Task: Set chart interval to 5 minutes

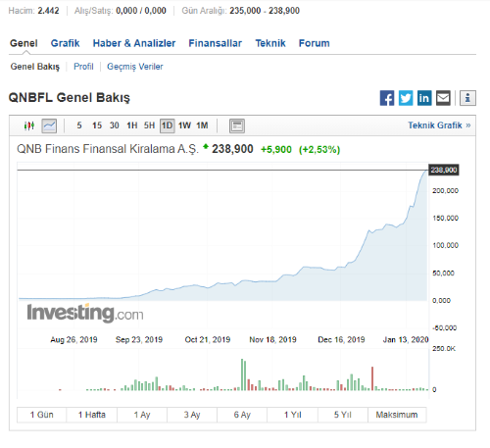Action: pyautogui.click(x=79, y=125)
